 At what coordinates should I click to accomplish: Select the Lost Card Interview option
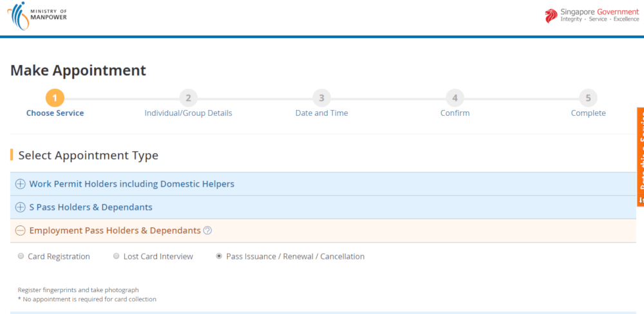point(117,256)
